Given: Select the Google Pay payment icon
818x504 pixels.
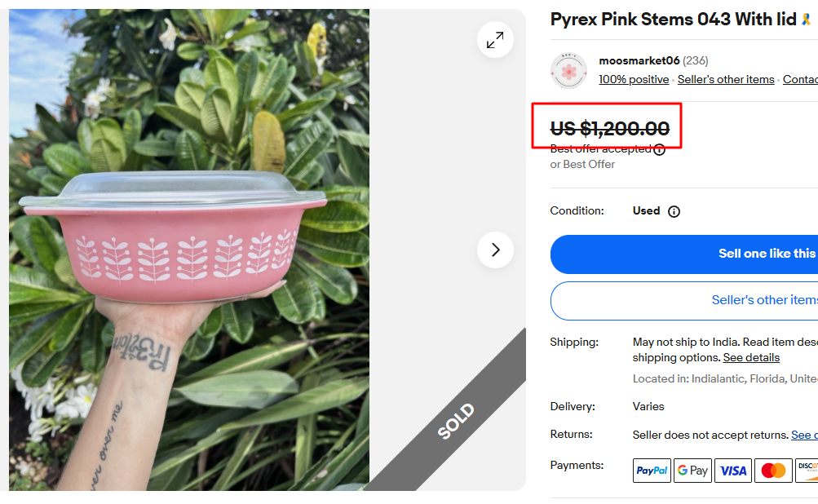Looking at the screenshot, I should [x=692, y=470].
